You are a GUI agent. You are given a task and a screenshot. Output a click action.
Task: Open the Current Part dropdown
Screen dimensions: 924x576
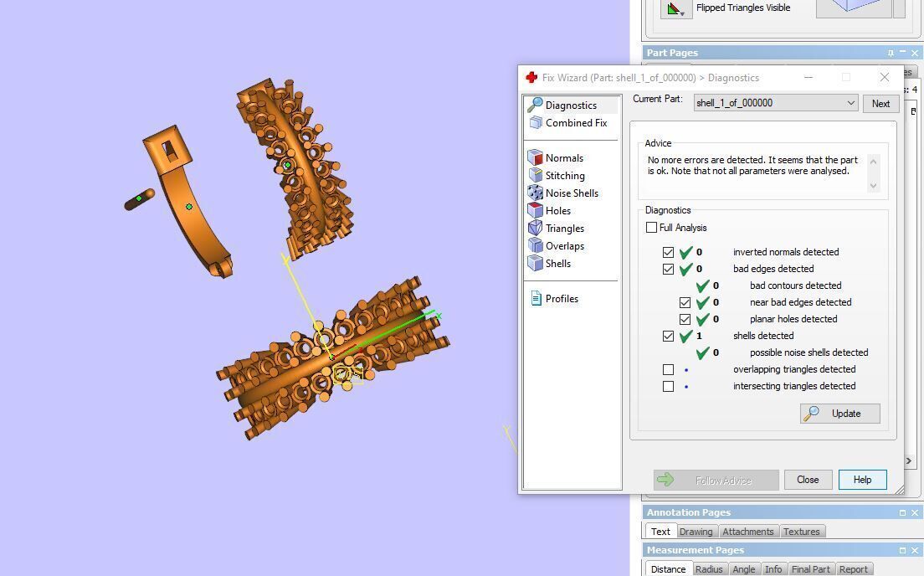(x=776, y=103)
